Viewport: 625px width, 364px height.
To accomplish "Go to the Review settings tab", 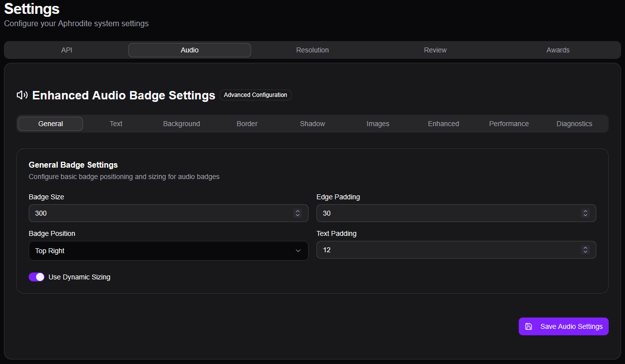I will (435, 50).
